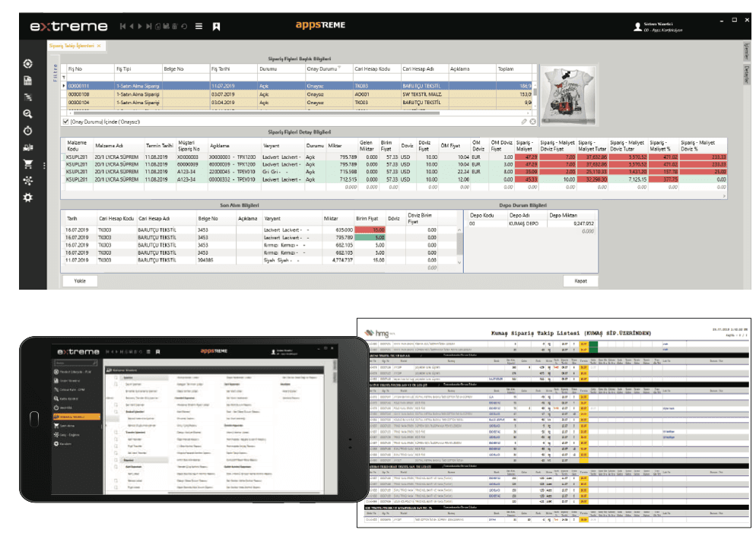
Task: Click the pencil edit filter icon
Action: 523,122
